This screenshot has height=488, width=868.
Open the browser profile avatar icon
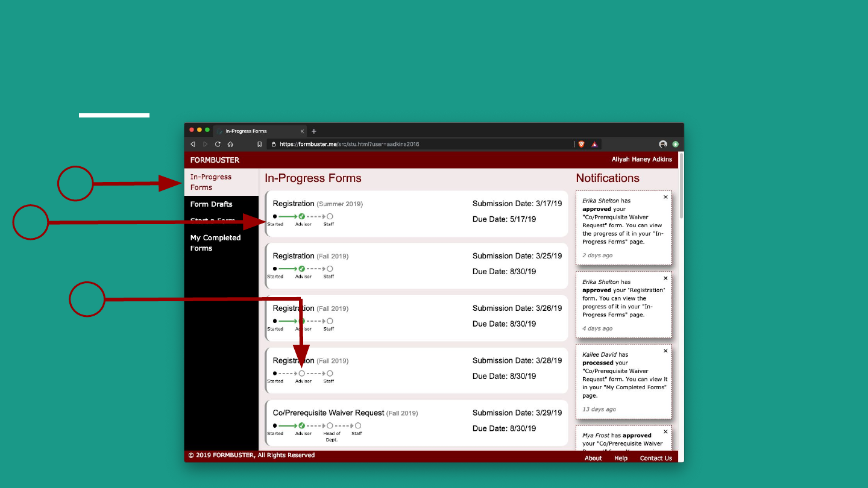tap(663, 144)
